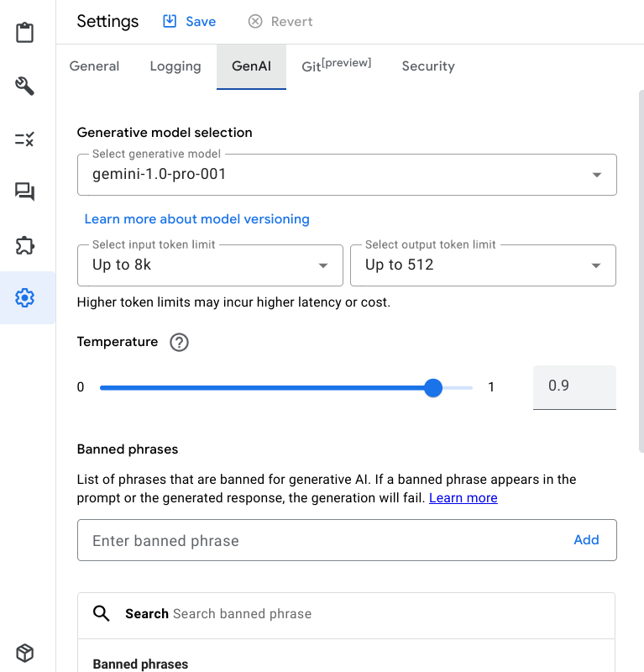The height and width of the screenshot is (672, 644).
Task: Open Learn more about model versioning link
Action: 197,219
